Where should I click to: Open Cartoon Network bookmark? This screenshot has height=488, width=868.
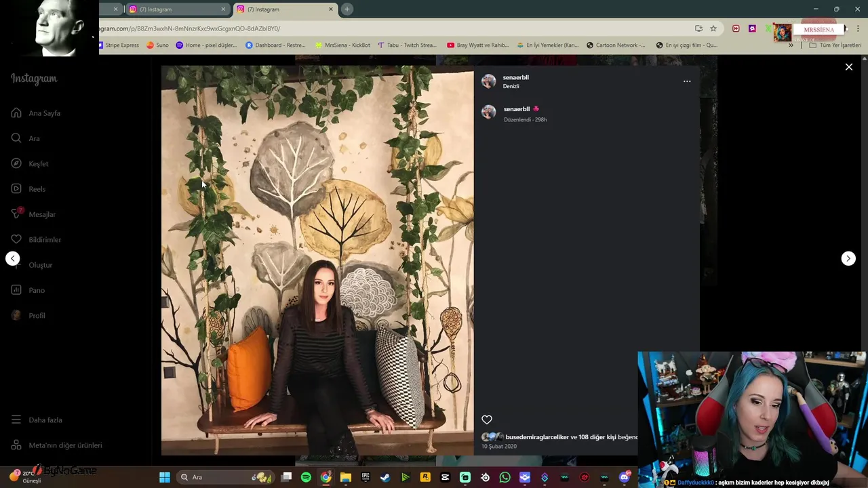tap(616, 45)
